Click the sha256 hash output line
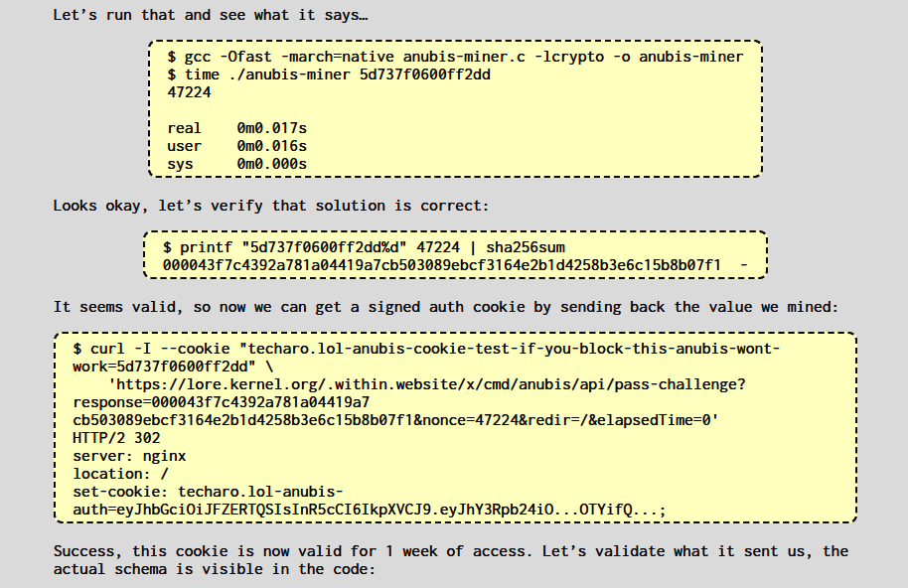This screenshot has width=908, height=588. pyautogui.click(x=441, y=264)
